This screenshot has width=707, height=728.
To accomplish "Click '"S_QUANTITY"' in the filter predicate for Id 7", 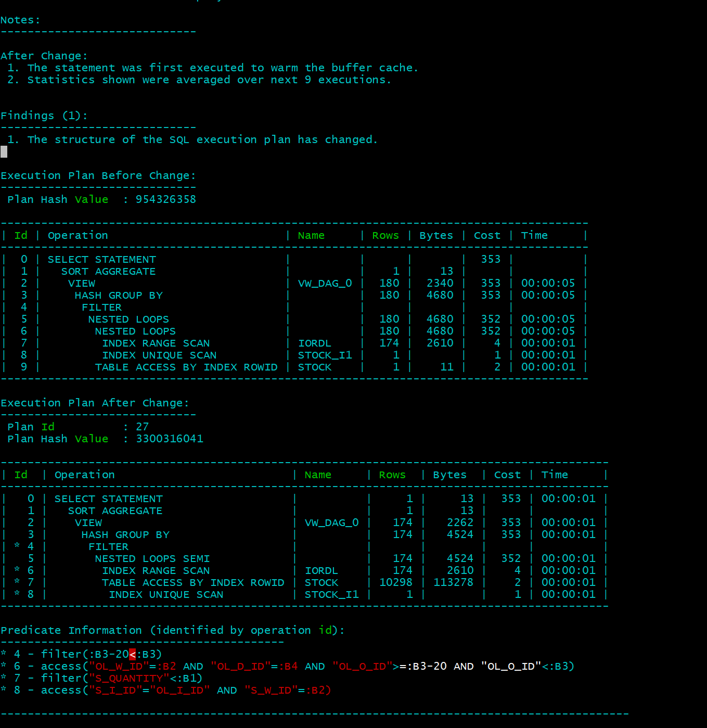I will [x=129, y=679].
